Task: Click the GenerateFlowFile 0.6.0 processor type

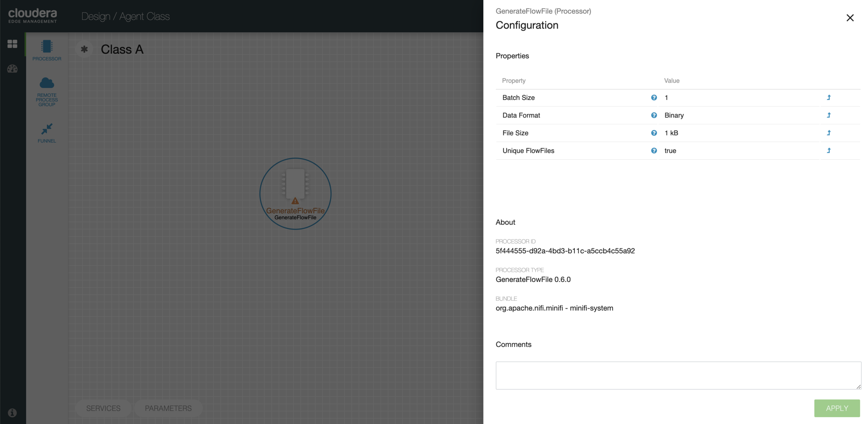Action: (533, 279)
